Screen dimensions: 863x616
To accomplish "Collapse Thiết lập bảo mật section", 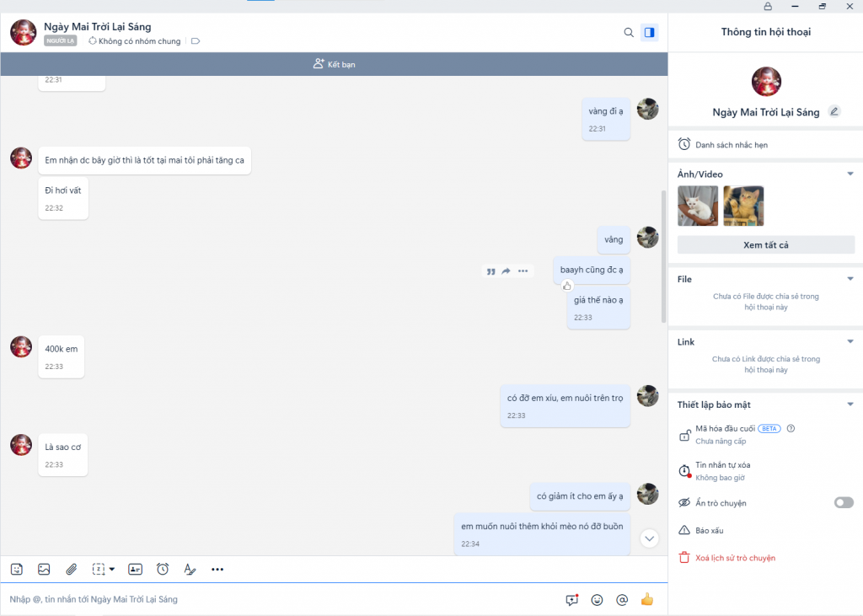I will [x=850, y=404].
